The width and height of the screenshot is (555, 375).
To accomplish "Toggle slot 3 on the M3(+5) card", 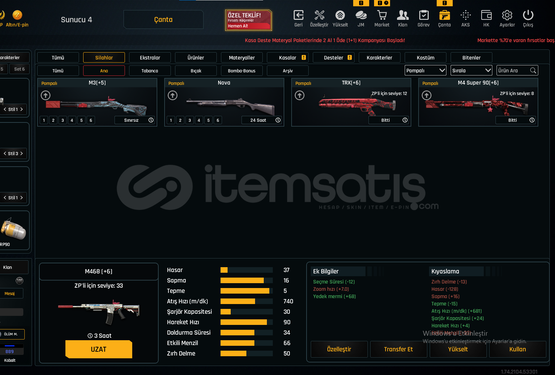I will (63, 120).
